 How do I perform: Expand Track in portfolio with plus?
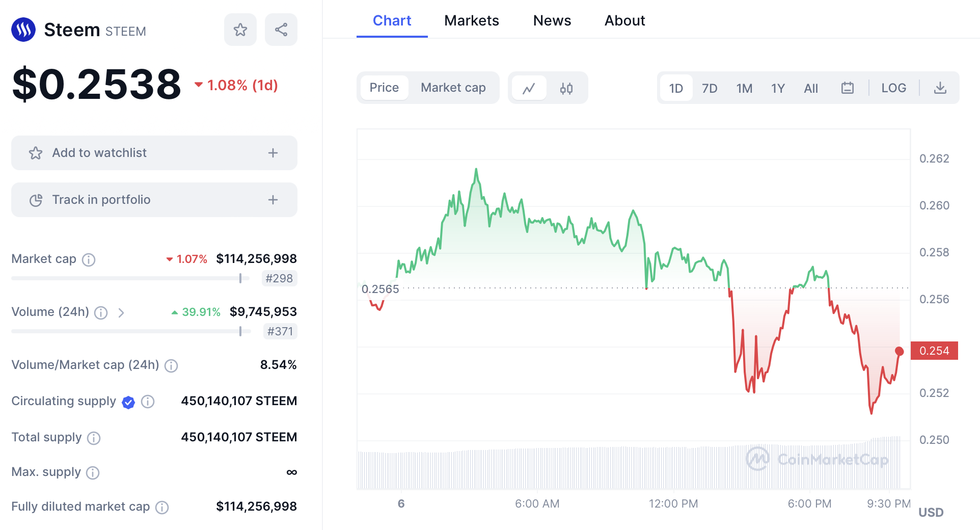pyautogui.click(x=273, y=200)
